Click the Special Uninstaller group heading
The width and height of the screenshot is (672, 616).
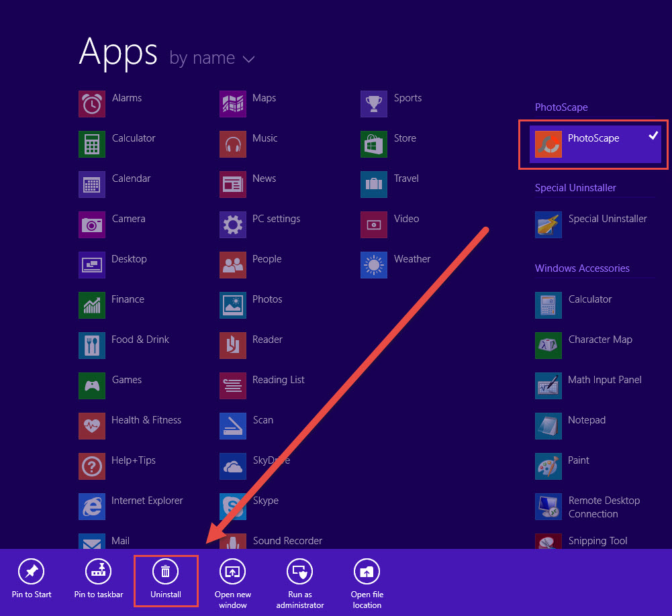tap(575, 188)
